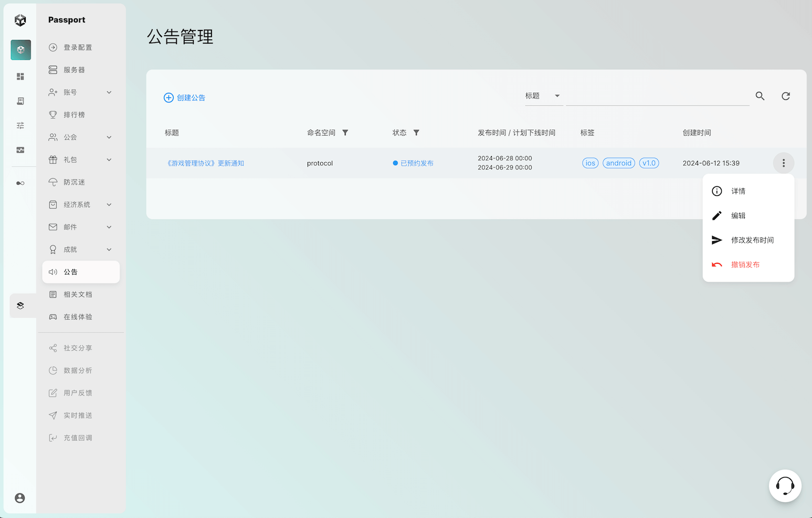Select 详情 from the context menu
The height and width of the screenshot is (518, 812).
(x=738, y=191)
